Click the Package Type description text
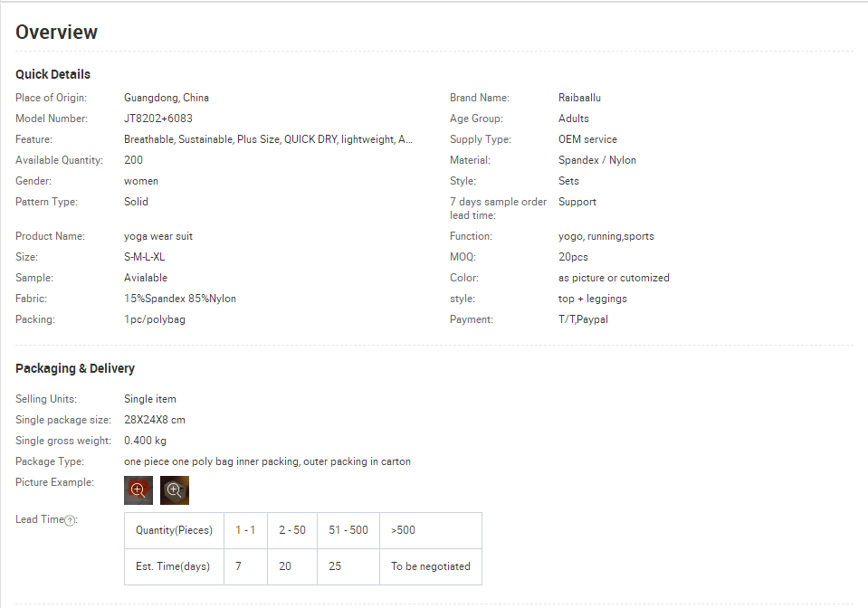This screenshot has width=868, height=608. click(267, 461)
